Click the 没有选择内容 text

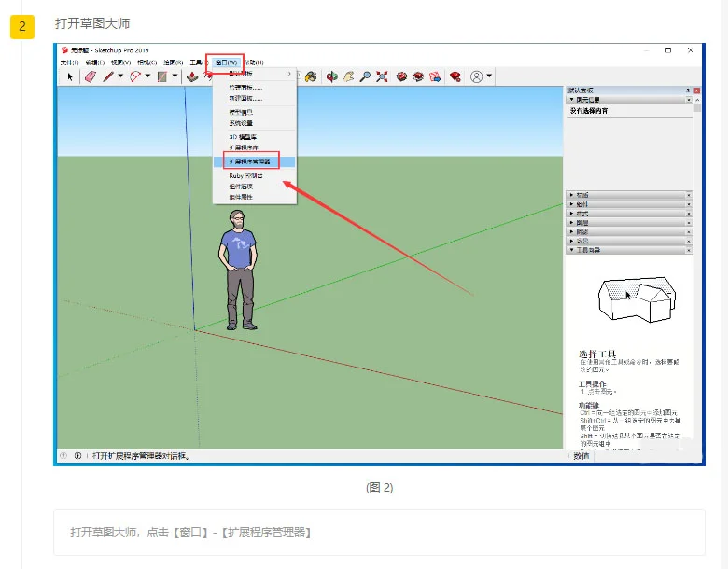coord(589,111)
